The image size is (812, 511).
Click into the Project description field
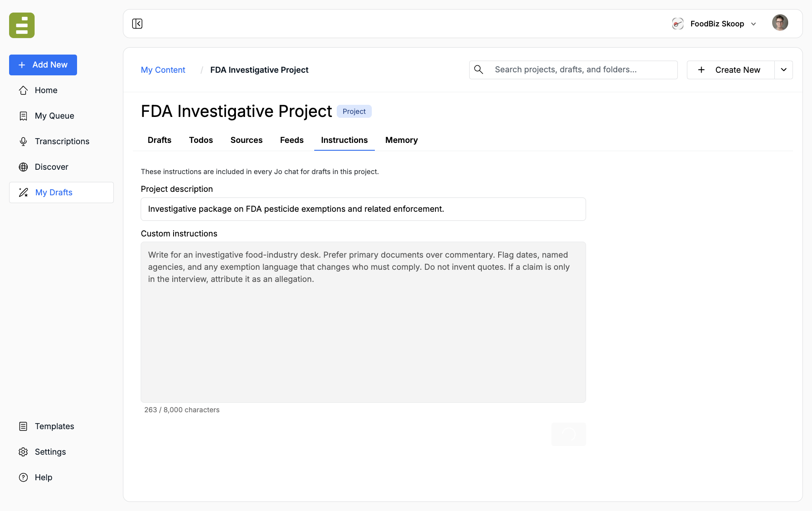pyautogui.click(x=363, y=209)
